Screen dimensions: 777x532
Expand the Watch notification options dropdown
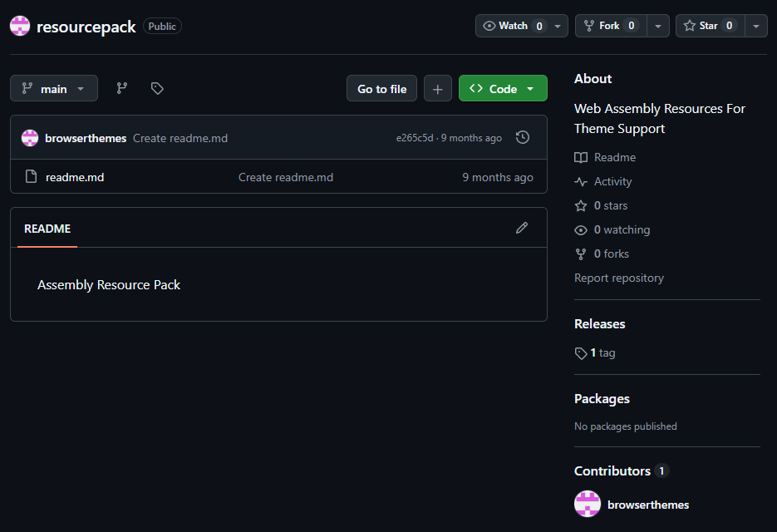coord(558,26)
